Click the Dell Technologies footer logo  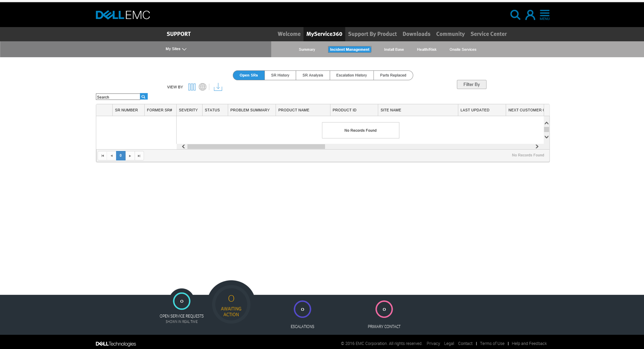click(116, 344)
